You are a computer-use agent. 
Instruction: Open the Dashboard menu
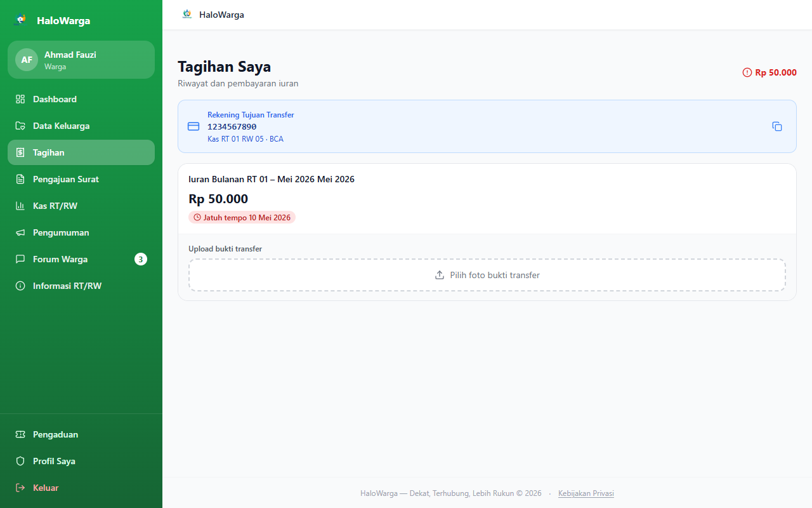[81, 99]
